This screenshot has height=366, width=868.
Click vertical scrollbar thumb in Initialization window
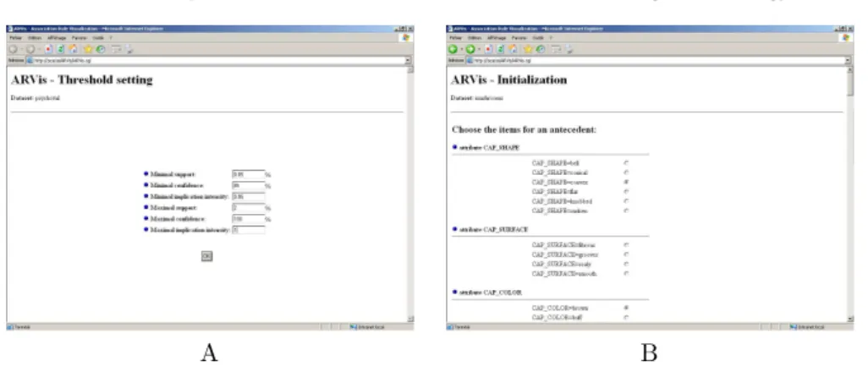pyautogui.click(x=850, y=84)
